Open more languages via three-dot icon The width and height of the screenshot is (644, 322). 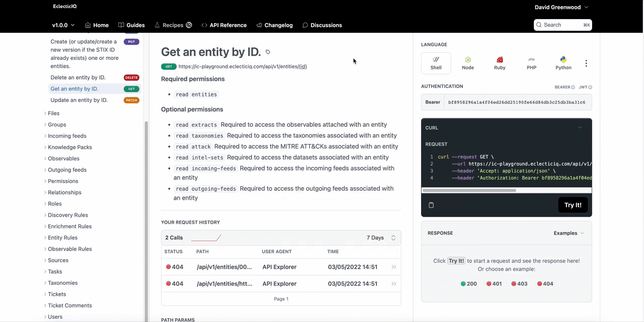tap(586, 63)
